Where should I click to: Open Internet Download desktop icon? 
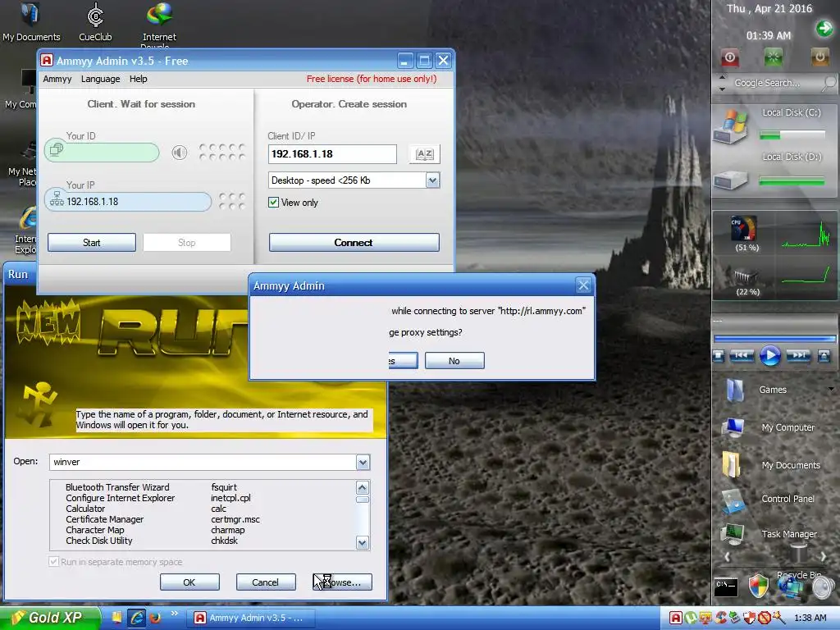(x=159, y=24)
